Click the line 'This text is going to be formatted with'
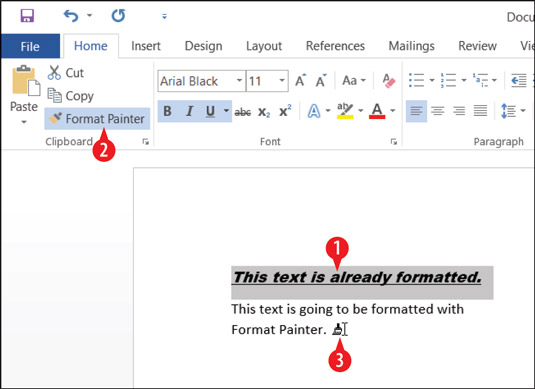The height and width of the screenshot is (389, 535). point(347,309)
